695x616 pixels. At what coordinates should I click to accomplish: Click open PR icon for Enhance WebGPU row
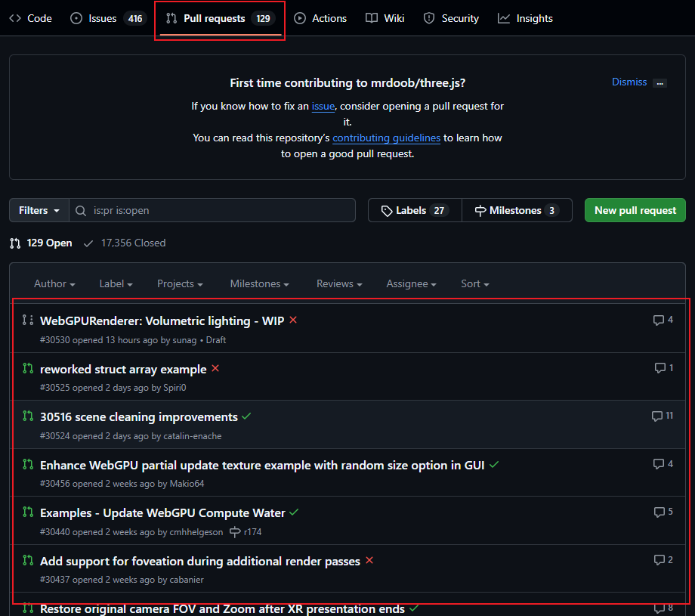tap(28, 464)
